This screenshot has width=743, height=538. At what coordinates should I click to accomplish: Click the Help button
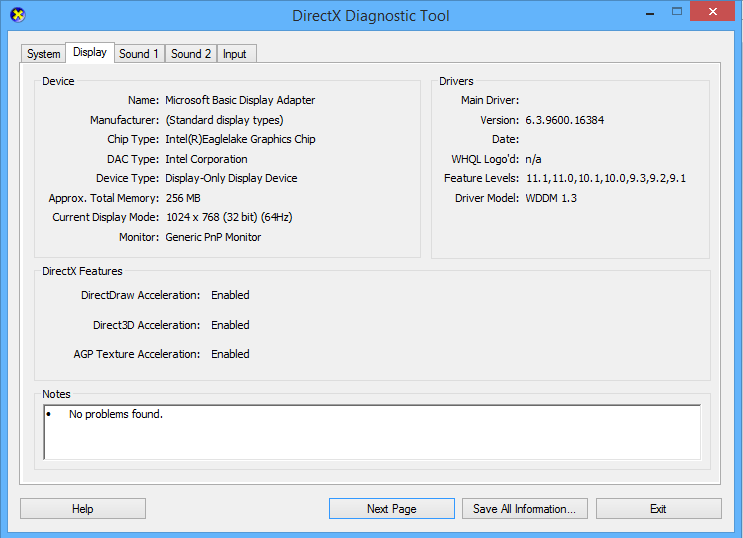83,509
